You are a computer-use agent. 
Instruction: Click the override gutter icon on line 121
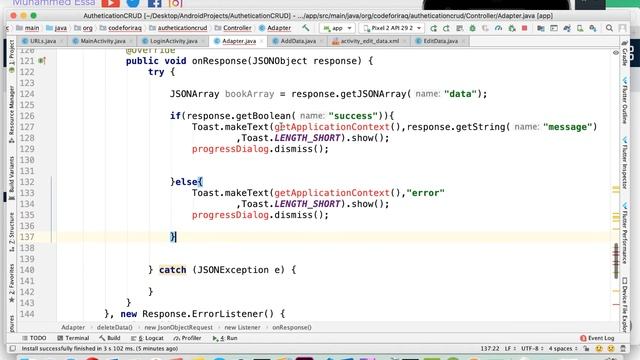[42, 61]
